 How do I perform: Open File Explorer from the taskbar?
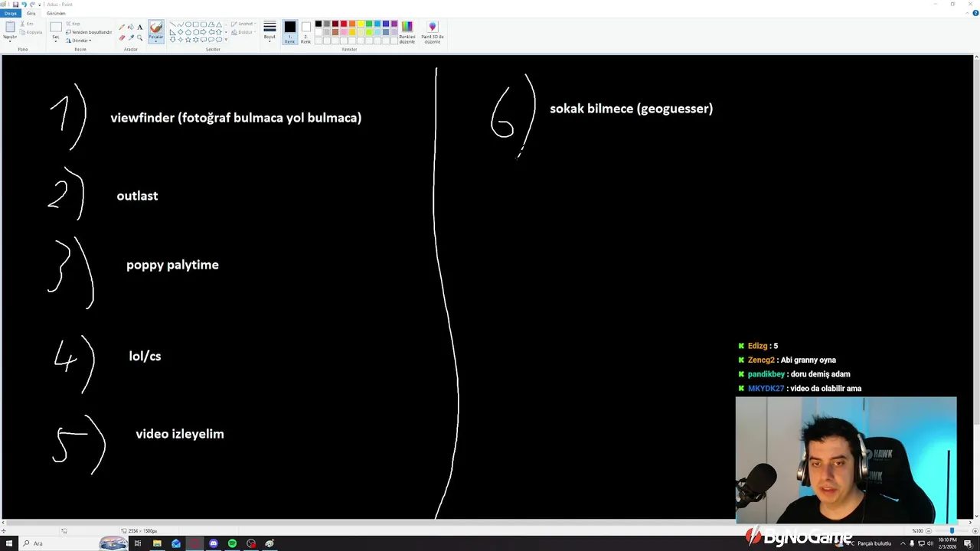pyautogui.click(x=157, y=543)
